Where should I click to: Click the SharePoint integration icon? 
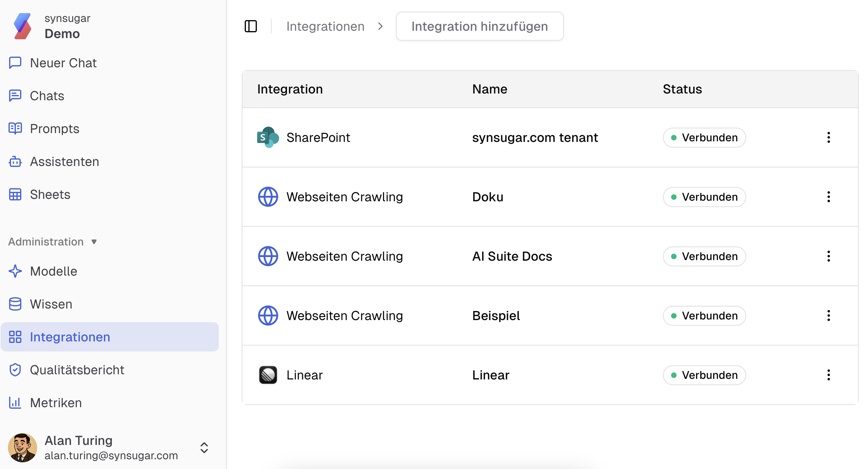[x=268, y=137]
